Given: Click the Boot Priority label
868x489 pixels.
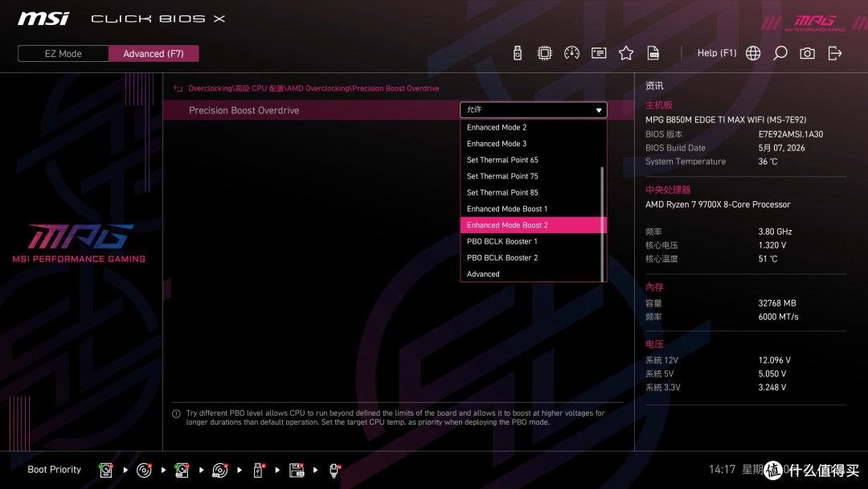Looking at the screenshot, I should [55, 470].
